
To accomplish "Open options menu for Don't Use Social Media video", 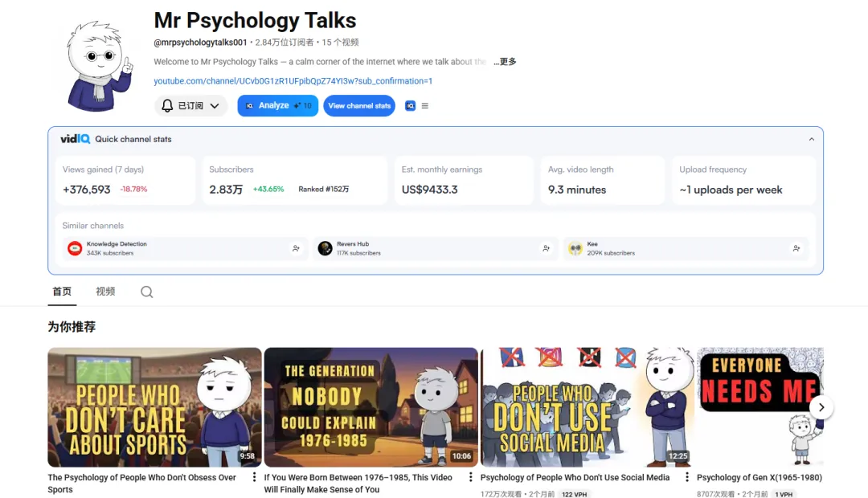I will pos(687,477).
